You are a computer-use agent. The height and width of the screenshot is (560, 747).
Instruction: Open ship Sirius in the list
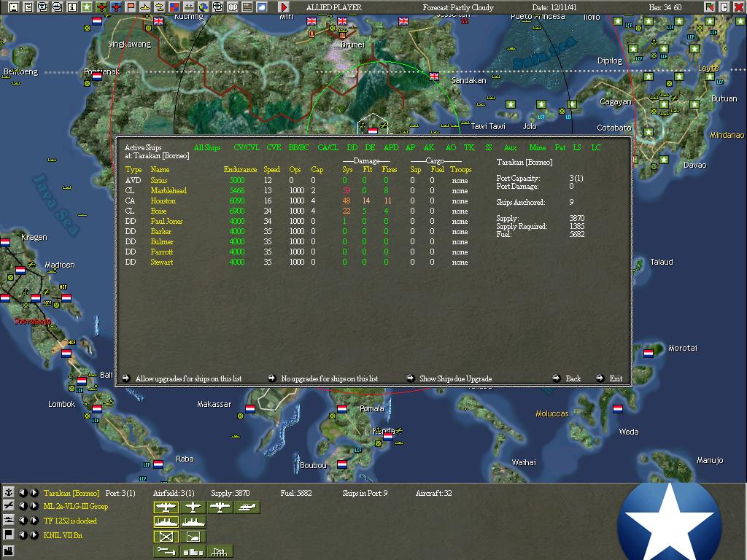click(158, 181)
